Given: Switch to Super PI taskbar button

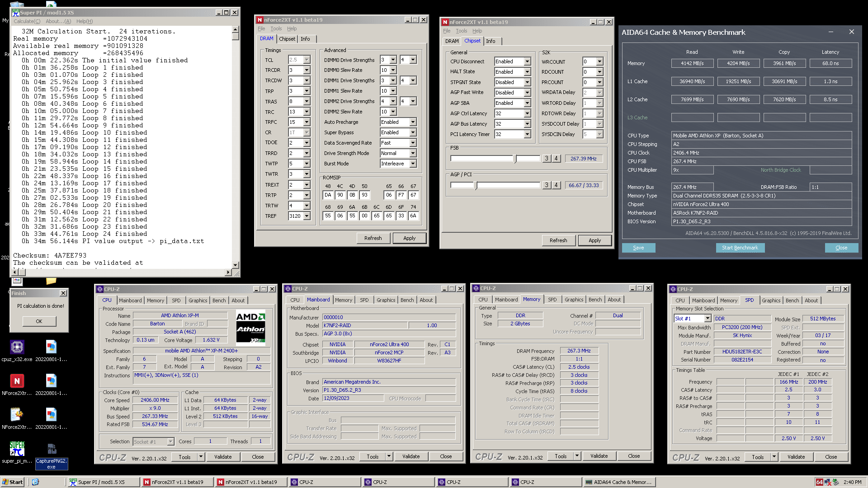Looking at the screenshot, I should [103, 482].
